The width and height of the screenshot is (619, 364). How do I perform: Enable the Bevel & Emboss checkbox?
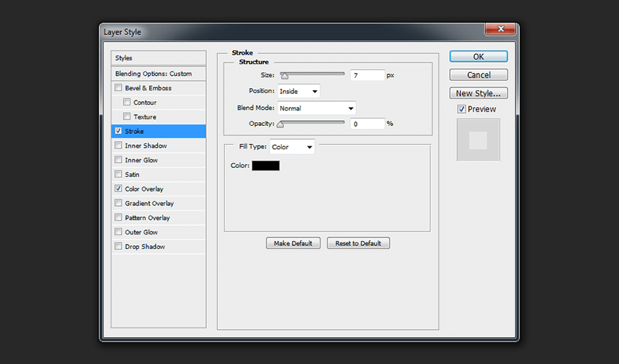coord(118,88)
